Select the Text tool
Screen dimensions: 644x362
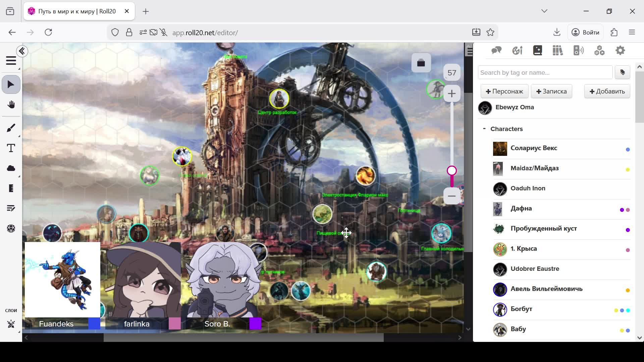pos(11,148)
